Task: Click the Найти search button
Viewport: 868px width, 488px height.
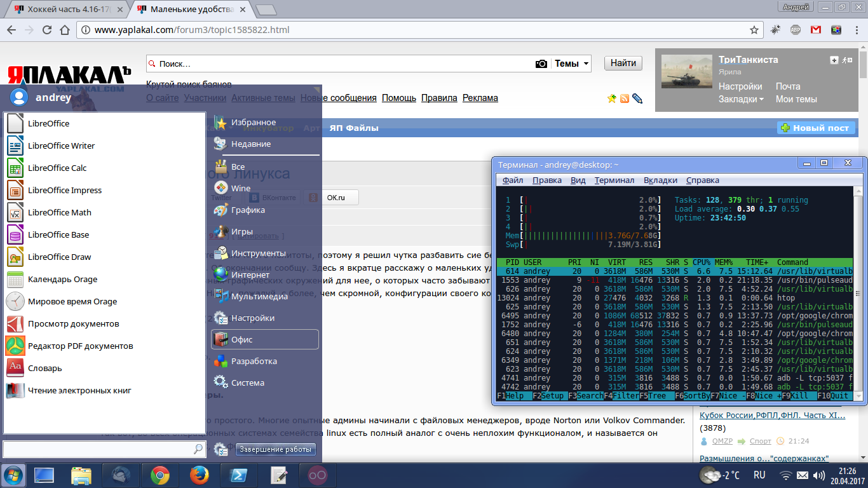Action: pyautogui.click(x=623, y=64)
